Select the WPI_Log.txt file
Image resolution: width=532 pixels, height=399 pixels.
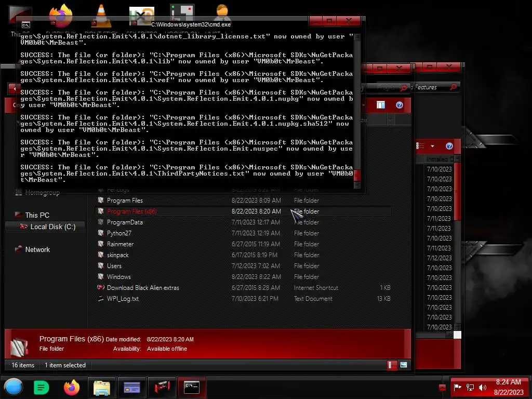point(243,299)
